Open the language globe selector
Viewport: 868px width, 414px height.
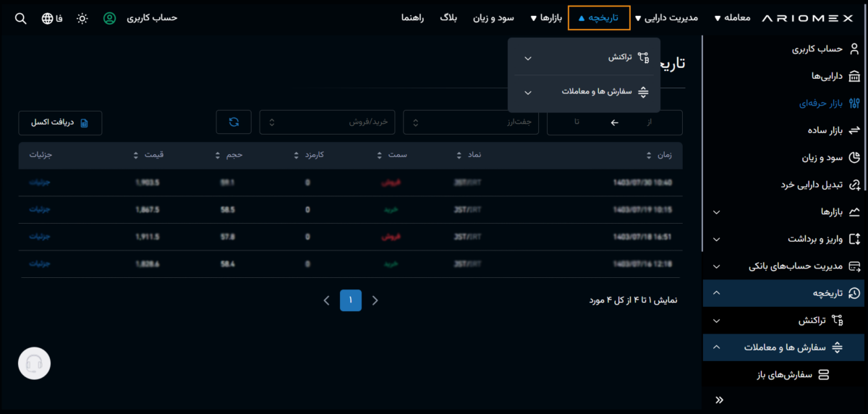pos(48,18)
